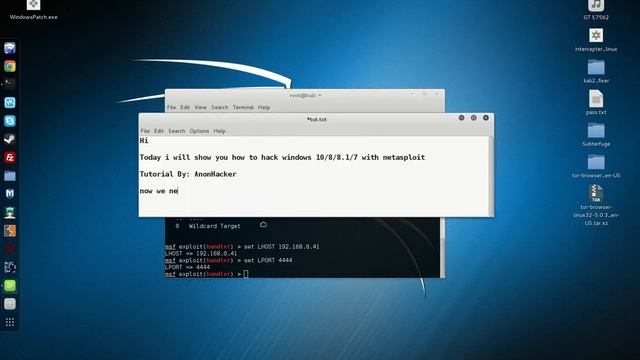Select the kali2_fixer folder

(x=596, y=71)
